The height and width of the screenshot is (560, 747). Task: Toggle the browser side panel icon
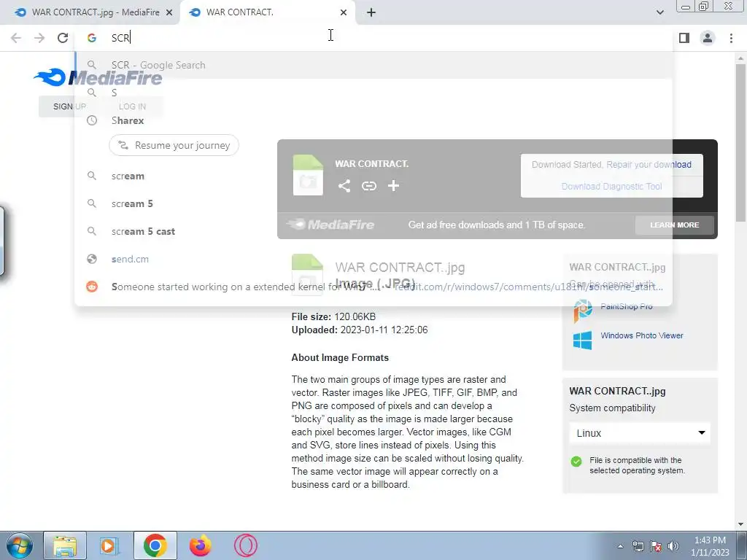click(684, 38)
